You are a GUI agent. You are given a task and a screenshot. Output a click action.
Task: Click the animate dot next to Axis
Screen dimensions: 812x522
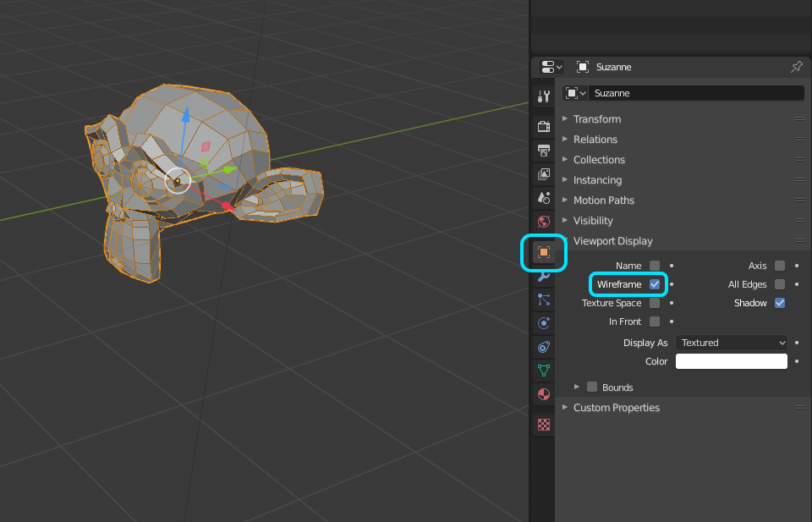coord(797,266)
